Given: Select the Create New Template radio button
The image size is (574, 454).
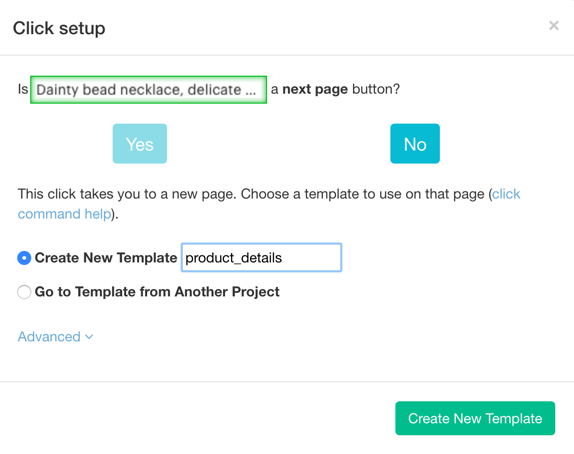Looking at the screenshot, I should pyautogui.click(x=24, y=258).
